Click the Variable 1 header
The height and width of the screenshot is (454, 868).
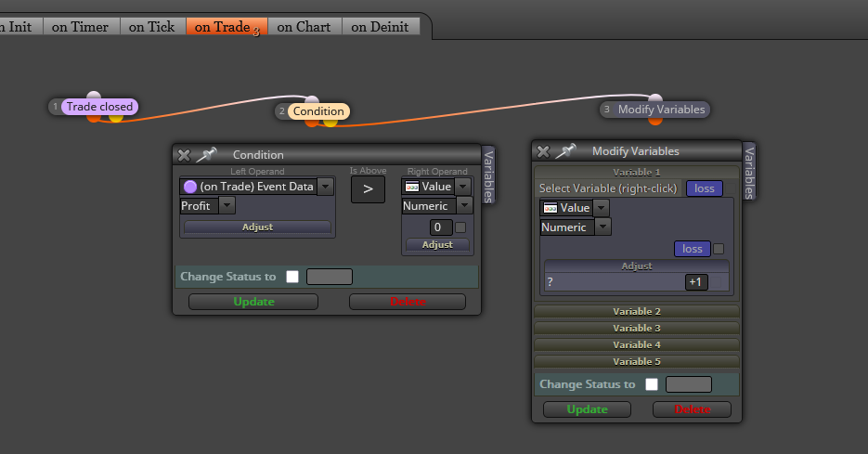pos(637,172)
